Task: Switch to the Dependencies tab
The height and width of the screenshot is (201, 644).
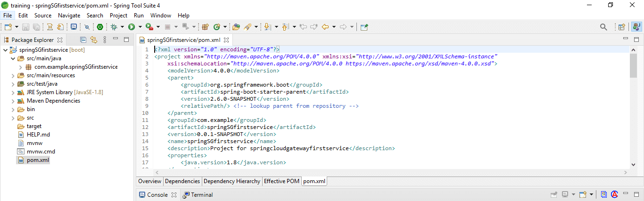Action: 182,181
